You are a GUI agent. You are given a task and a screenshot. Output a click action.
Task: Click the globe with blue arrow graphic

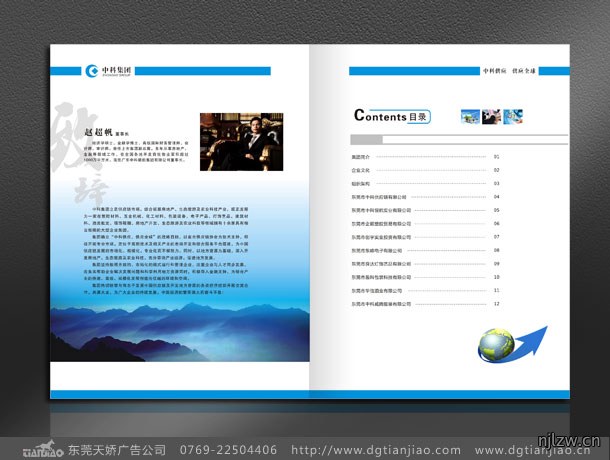point(512,345)
